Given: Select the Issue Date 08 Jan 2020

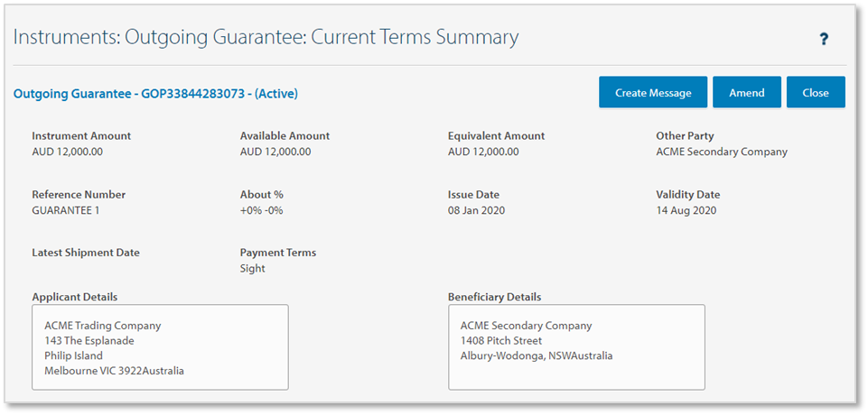Looking at the screenshot, I should click(x=476, y=210).
